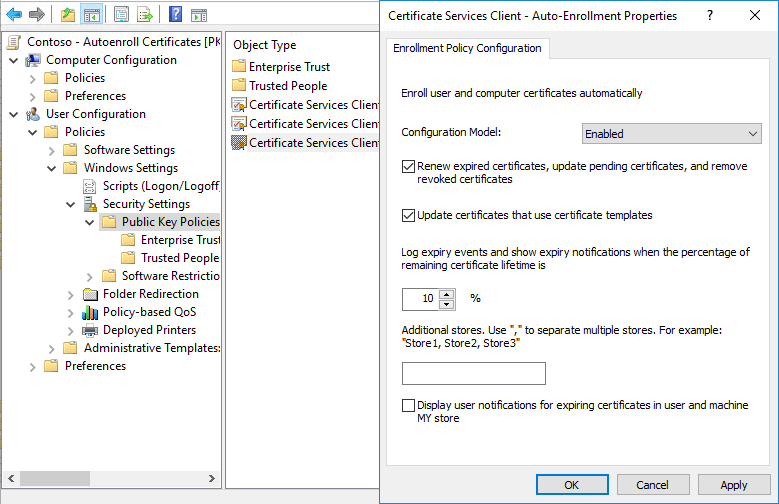Screen dimensions: 779x504
Task: Click the Public Key Policies folder icon
Action: [109, 222]
